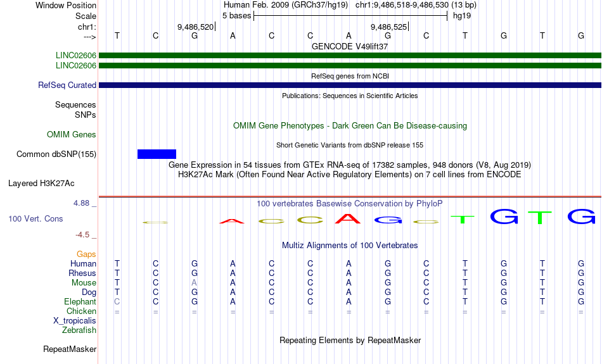
Task: Click the Sequences label
Action: pyautogui.click(x=75, y=104)
